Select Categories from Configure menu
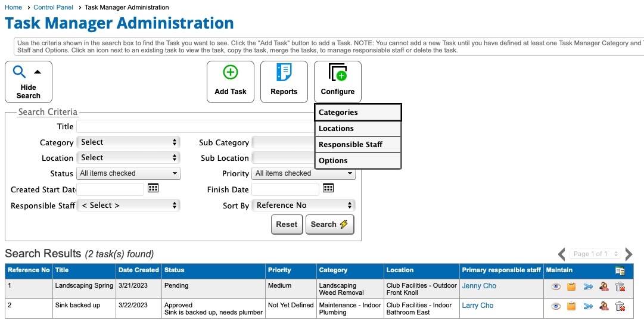Image resolution: width=644 pixels, height=327 pixels. click(x=357, y=112)
